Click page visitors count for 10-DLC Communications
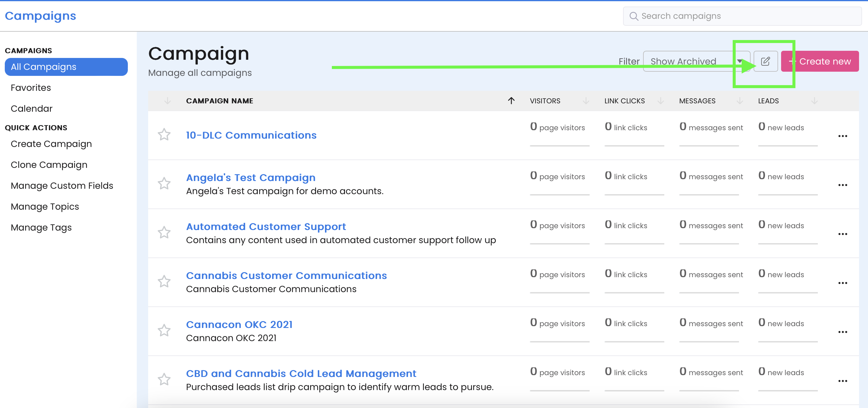The height and width of the screenshot is (408, 868). [557, 127]
